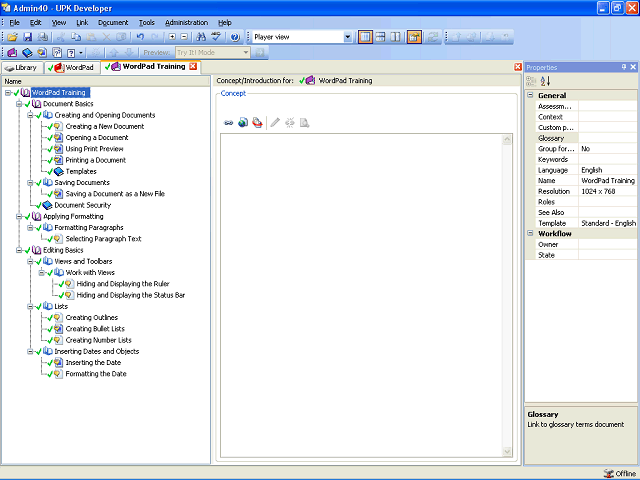Select Creating a New Document topic
Viewport: 640px width, 480px height.
[105, 127]
